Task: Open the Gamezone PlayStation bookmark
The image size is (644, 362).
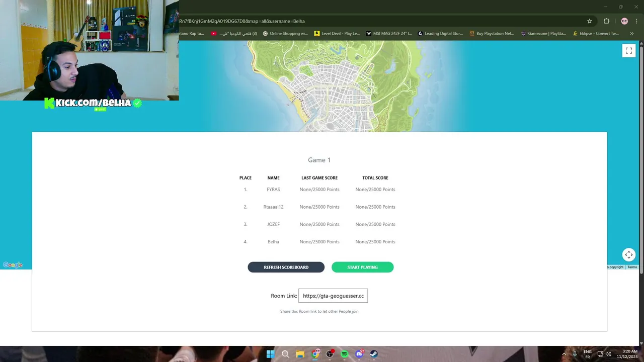Action: (543, 34)
